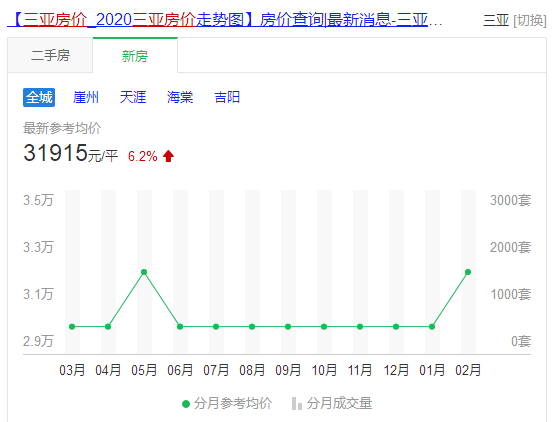The image size is (555, 422).
Task: Click the 2.9万 axis label
Action: click(x=38, y=341)
